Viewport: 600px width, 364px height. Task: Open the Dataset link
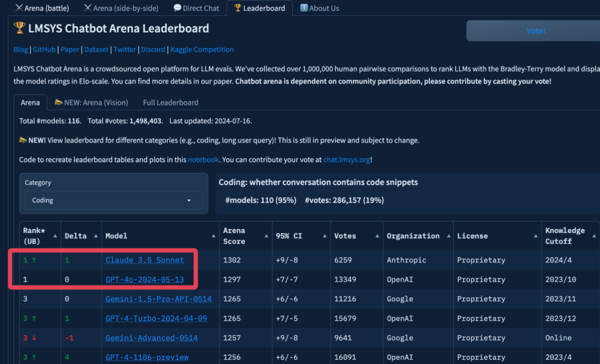click(x=96, y=49)
